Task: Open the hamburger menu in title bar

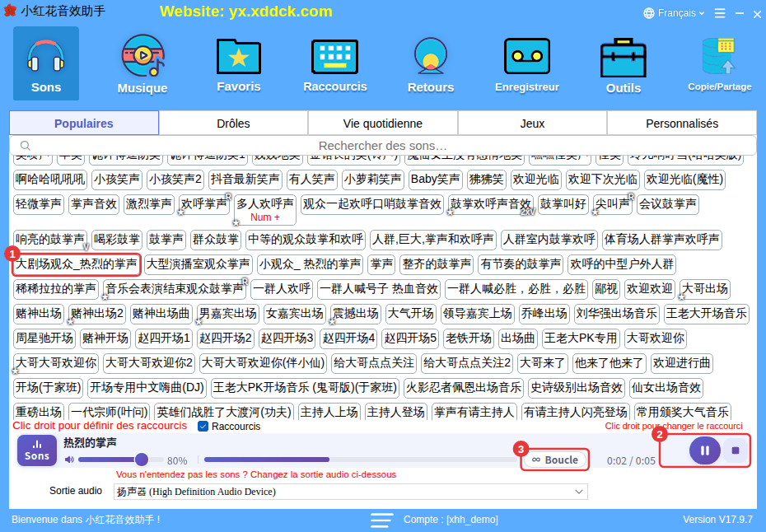Action: [720, 13]
